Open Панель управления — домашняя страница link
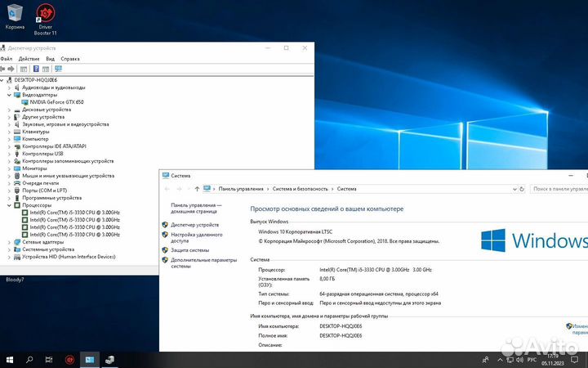 [x=196, y=209]
